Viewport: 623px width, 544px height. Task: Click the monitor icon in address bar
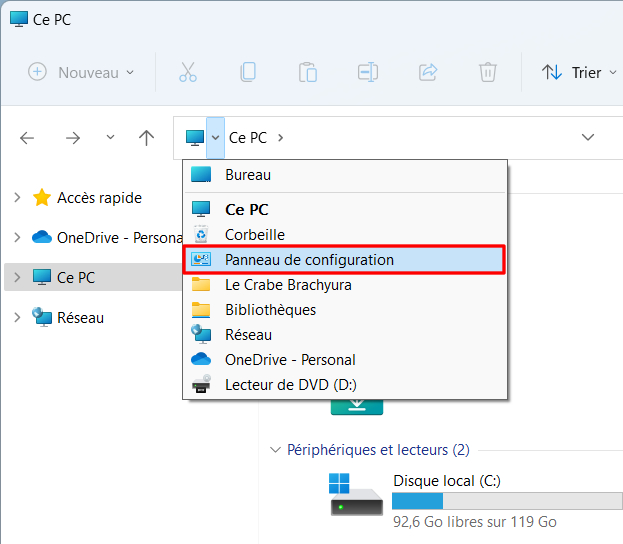(x=195, y=138)
